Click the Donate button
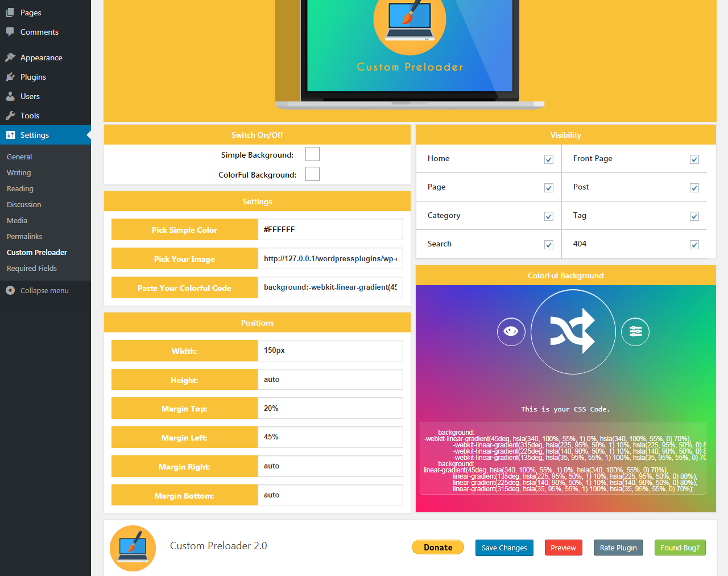Image resolution: width=728 pixels, height=576 pixels. (x=438, y=548)
